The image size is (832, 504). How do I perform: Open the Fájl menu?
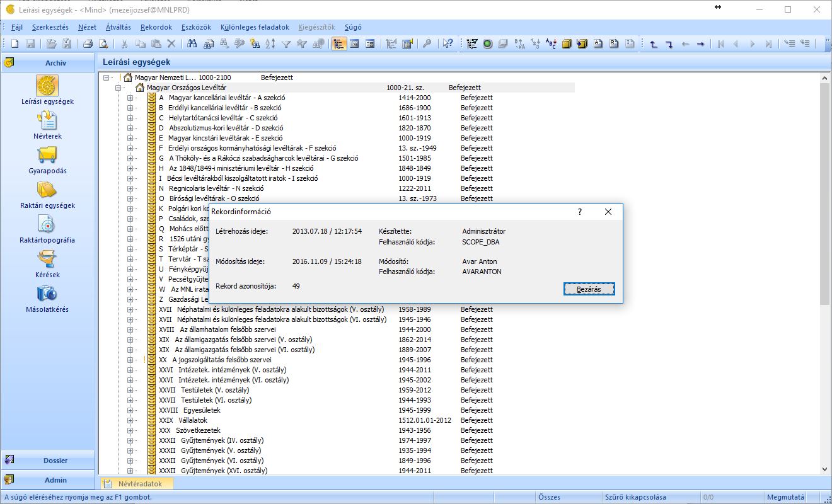click(x=17, y=27)
